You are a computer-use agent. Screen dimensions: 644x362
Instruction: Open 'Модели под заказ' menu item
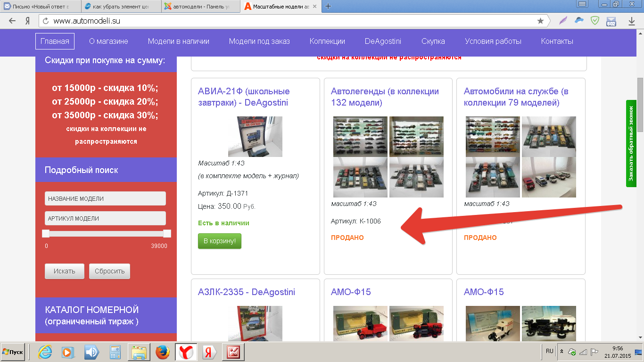(259, 41)
